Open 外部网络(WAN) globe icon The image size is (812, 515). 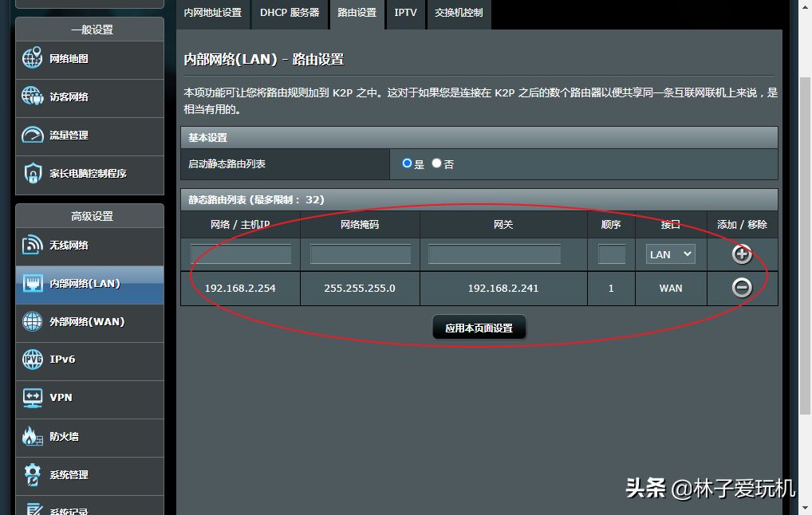point(32,321)
